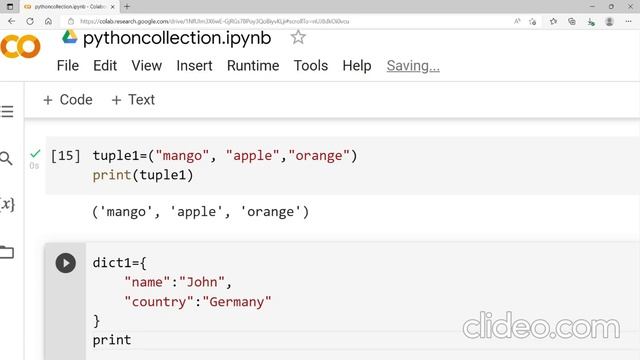Open browser settings and more menu

pos(628,21)
